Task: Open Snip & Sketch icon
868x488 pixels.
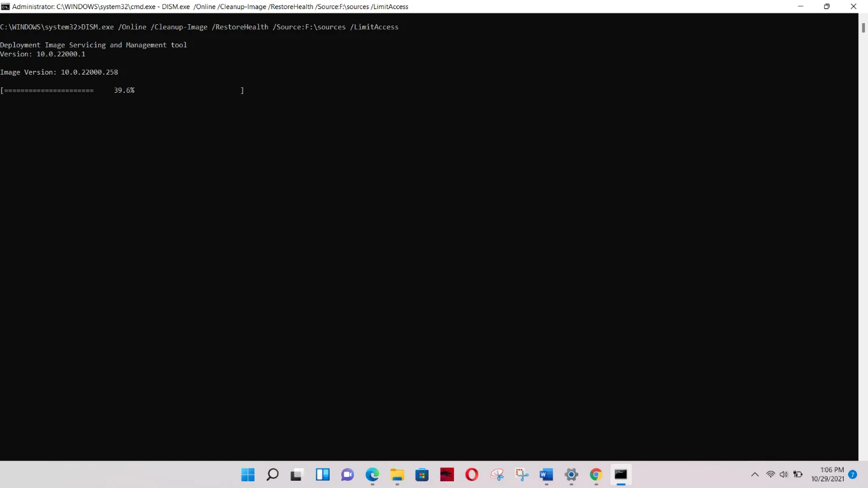Action: [x=522, y=475]
